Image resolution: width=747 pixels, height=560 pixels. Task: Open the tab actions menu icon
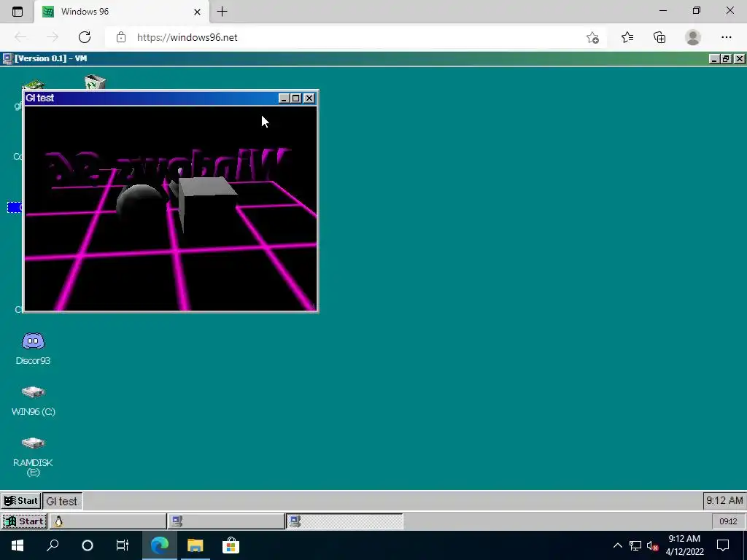[18, 12]
